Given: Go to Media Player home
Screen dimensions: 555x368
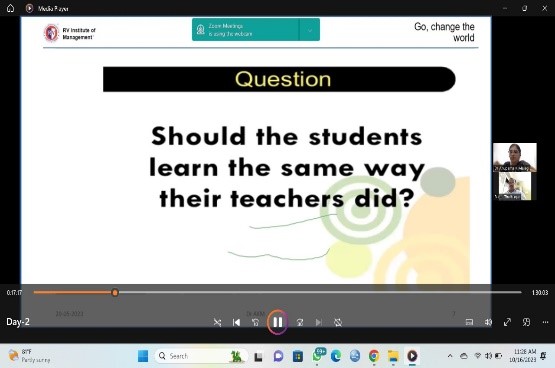Looking at the screenshot, I should click(x=10, y=8).
